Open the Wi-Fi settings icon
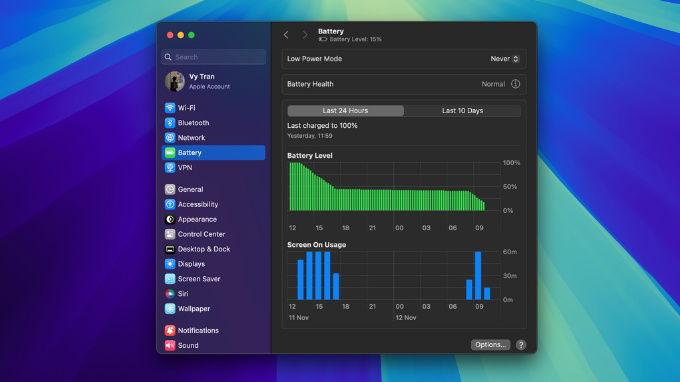Viewport: 680px width, 382px height. (x=170, y=108)
